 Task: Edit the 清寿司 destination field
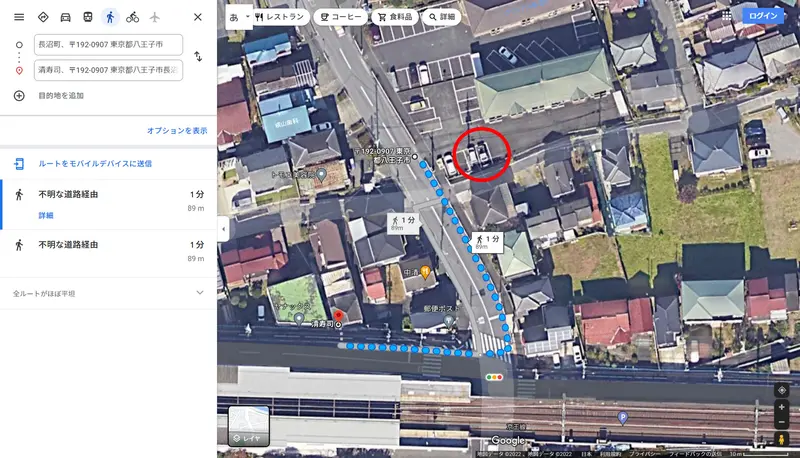pos(108,70)
